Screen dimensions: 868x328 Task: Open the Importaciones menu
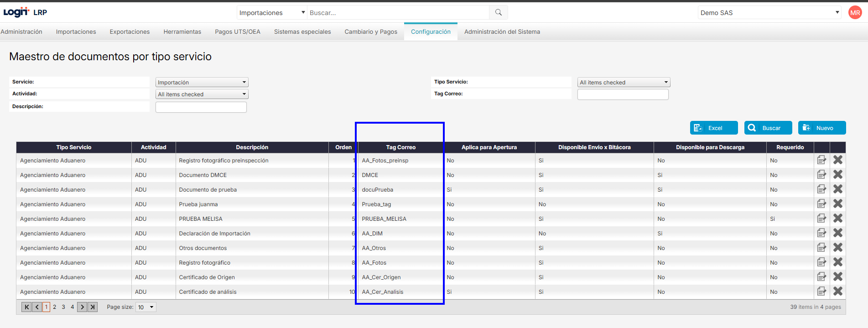pos(76,31)
